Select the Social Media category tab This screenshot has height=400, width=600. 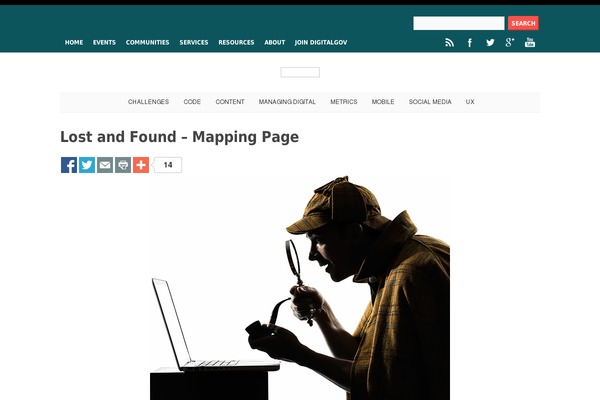coord(430,102)
